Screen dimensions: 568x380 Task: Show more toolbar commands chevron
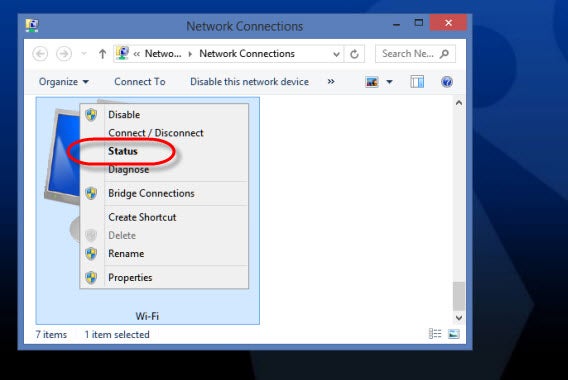click(x=331, y=82)
